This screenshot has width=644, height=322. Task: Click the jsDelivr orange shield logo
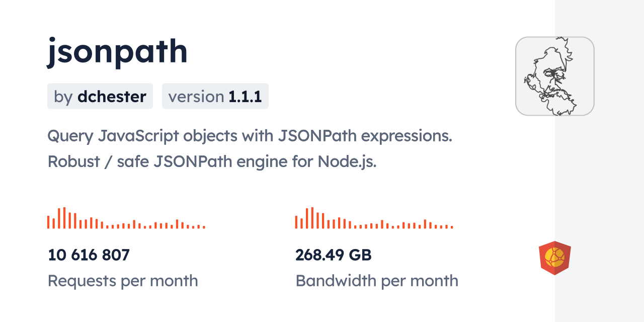[554, 258]
